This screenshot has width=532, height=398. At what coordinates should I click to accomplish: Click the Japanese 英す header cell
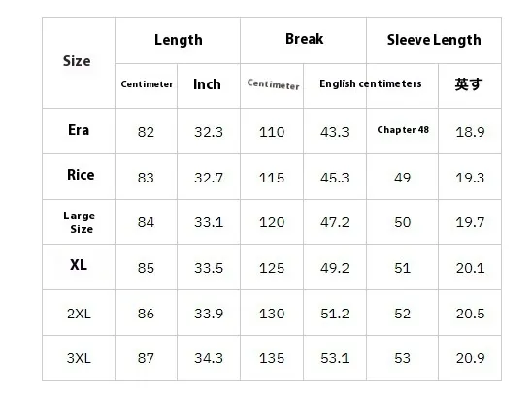click(x=469, y=84)
